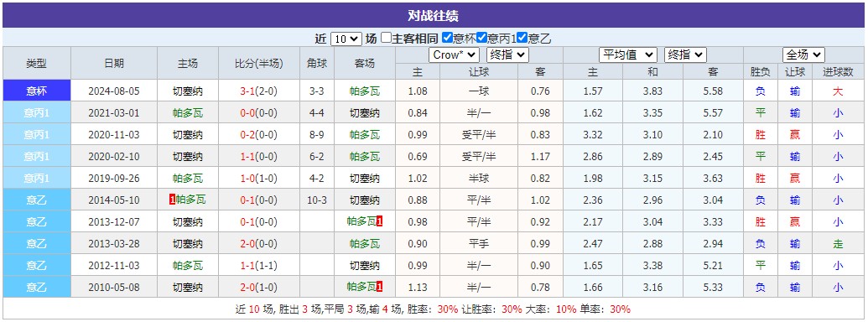This screenshot has width=868, height=322.
Task: Click the red card badge beside 帕多瓦 in the 2010-05-08 row
Action: pyautogui.click(x=380, y=287)
